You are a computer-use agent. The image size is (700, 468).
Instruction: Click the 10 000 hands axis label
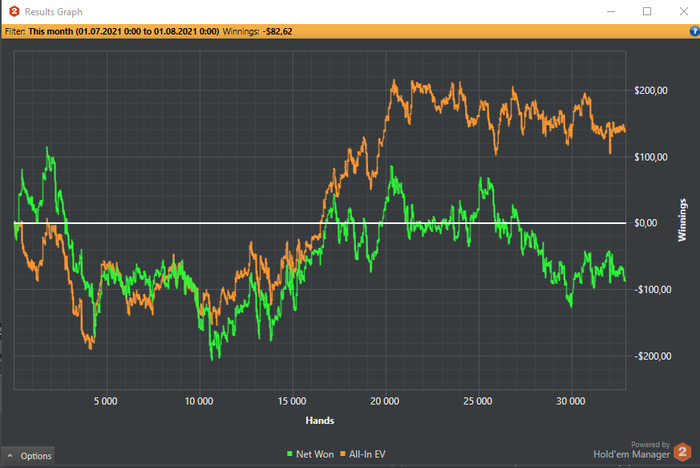[x=199, y=401]
